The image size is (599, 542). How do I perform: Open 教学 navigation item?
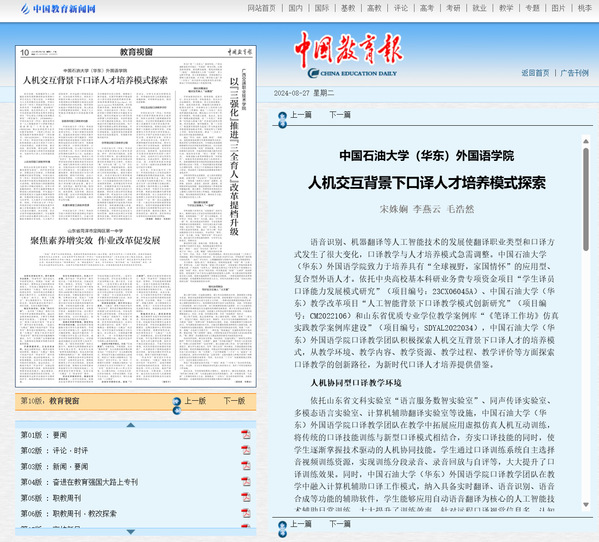(506, 8)
